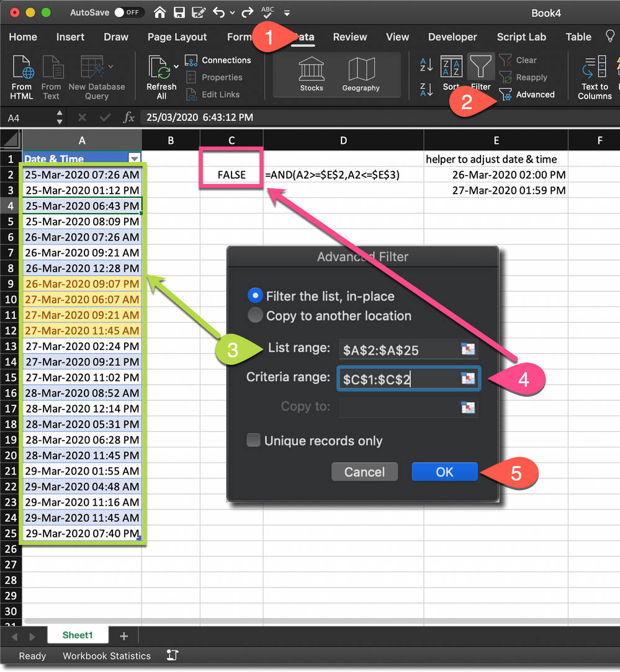The image size is (620, 672).
Task: Open the Home icon in title bar
Action: pyautogui.click(x=160, y=12)
